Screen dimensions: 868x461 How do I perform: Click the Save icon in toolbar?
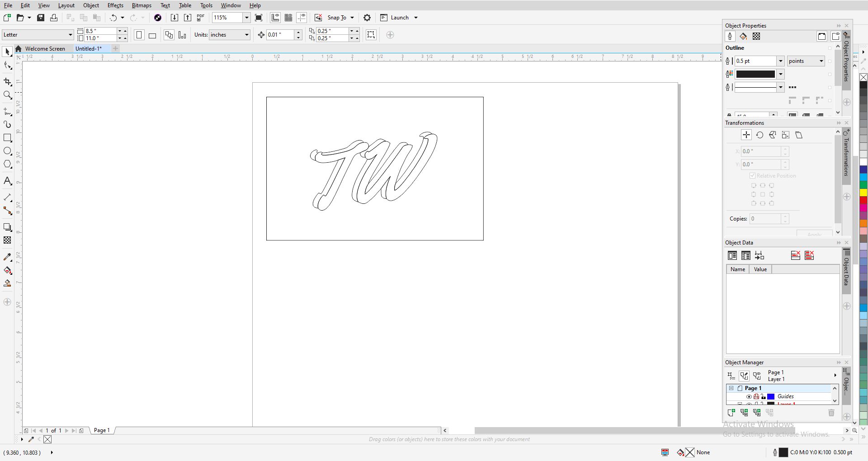[x=41, y=18]
